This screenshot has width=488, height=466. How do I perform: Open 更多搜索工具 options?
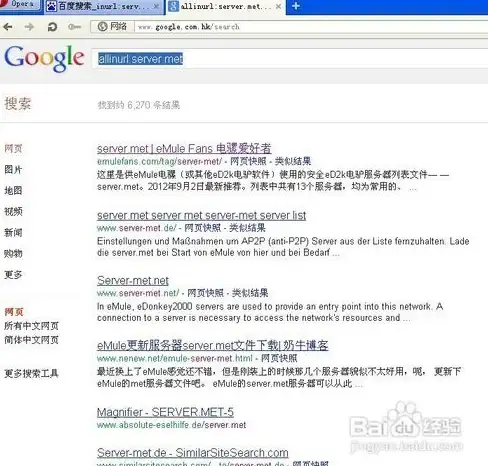(x=31, y=373)
